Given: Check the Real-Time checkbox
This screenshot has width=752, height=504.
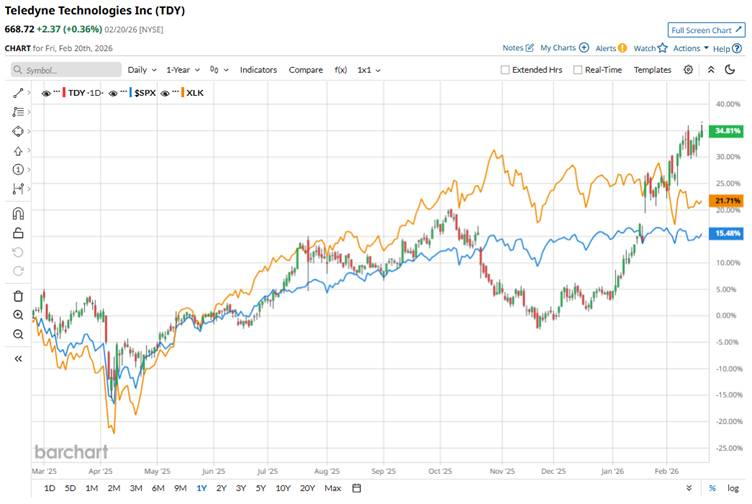Looking at the screenshot, I should pyautogui.click(x=577, y=70).
